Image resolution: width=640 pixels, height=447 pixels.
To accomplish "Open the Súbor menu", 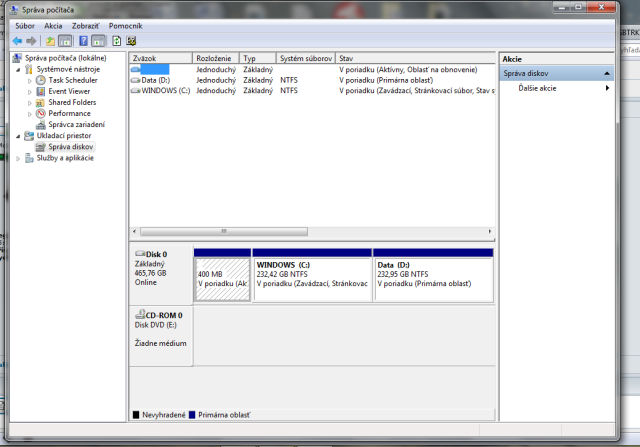I will pyautogui.click(x=25, y=26).
